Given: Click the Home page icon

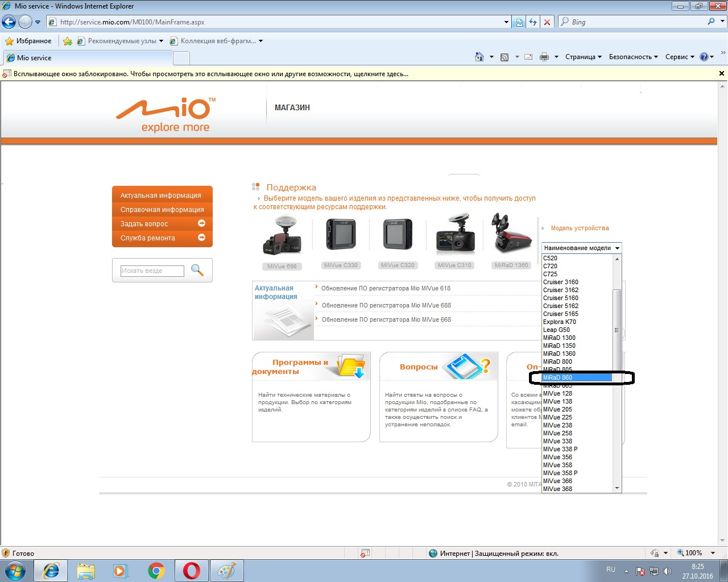Looking at the screenshot, I should 479,57.
